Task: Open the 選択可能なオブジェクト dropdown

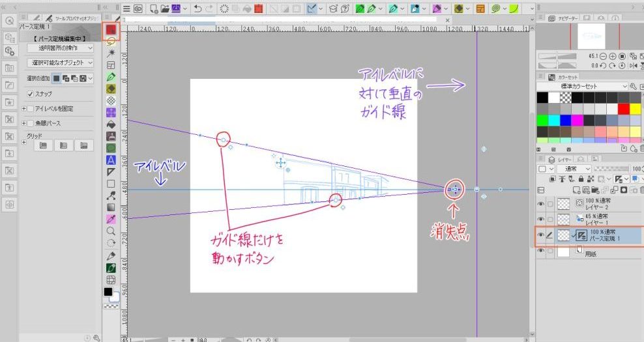Action: [x=62, y=63]
